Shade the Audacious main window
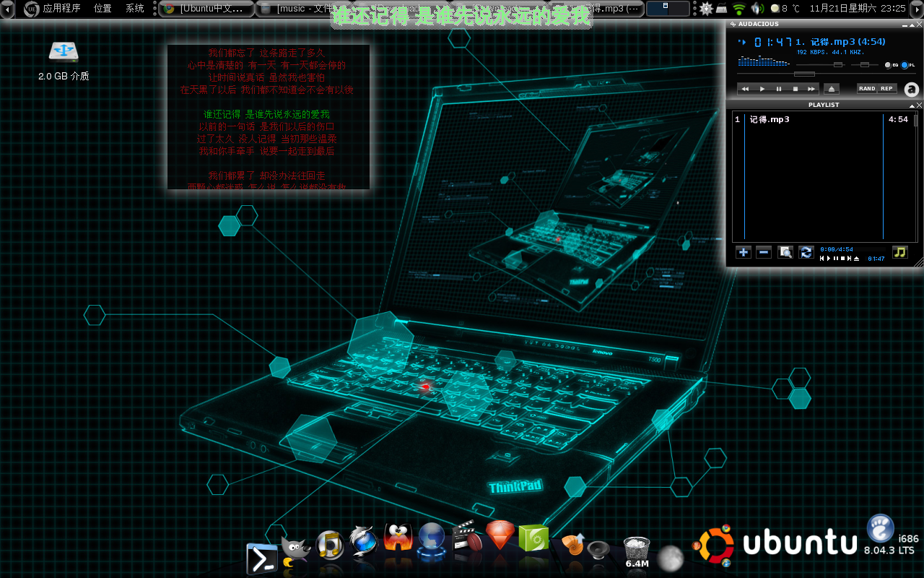 tap(912, 24)
